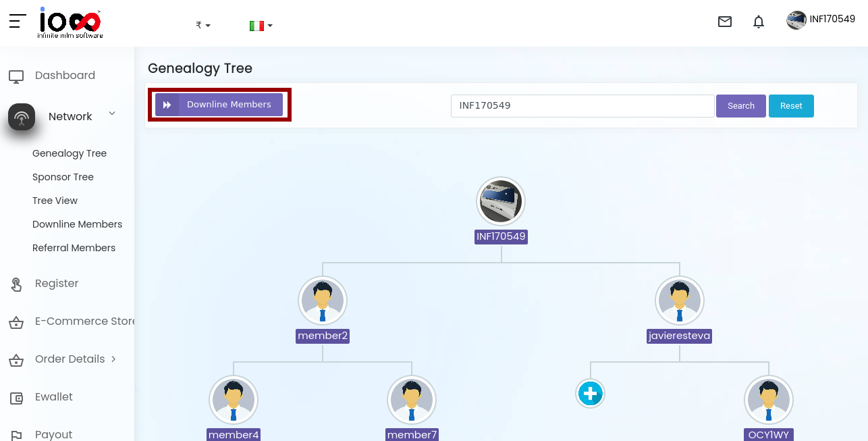Select the member4 avatar node
The height and width of the screenshot is (441, 868).
point(234,400)
